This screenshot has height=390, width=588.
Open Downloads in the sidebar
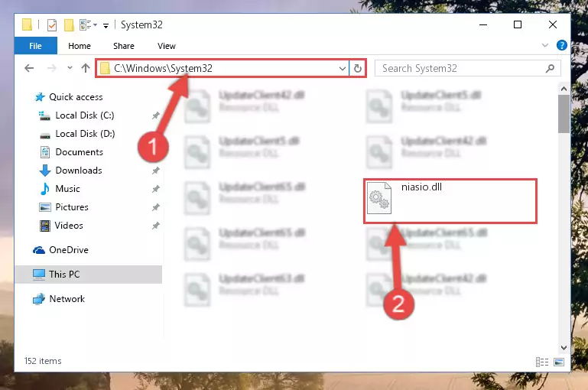click(79, 171)
